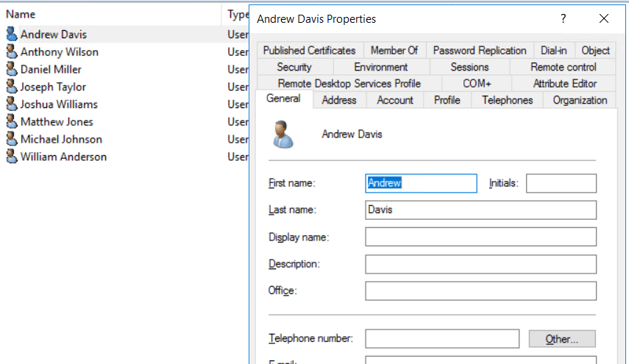This screenshot has width=629, height=364.
Task: Click Joshua Williams' user icon
Action: pyautogui.click(x=11, y=104)
